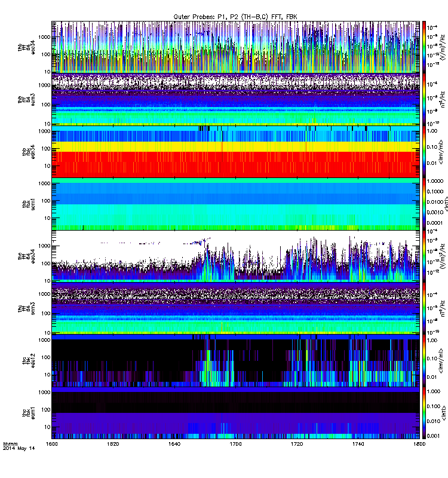Click the 'thc fff 64 scm3' panel label

26,308
